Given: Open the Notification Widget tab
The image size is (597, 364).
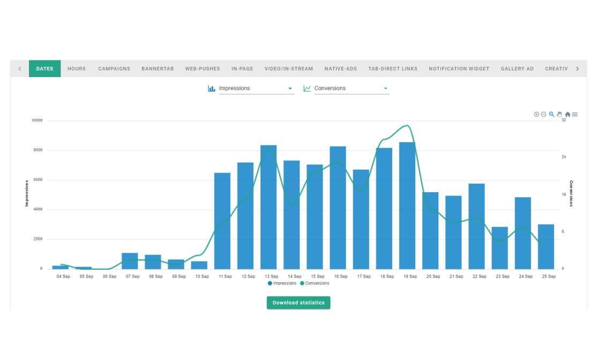Looking at the screenshot, I should (459, 69).
